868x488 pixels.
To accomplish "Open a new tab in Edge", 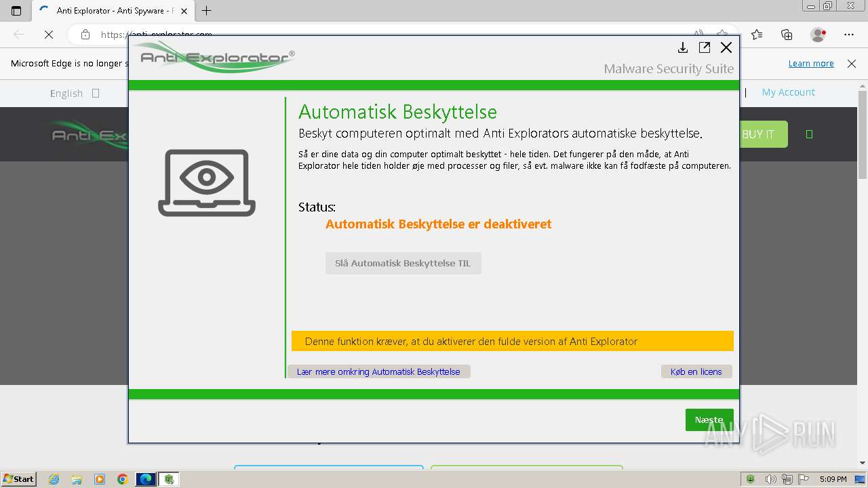I will 207,11.
